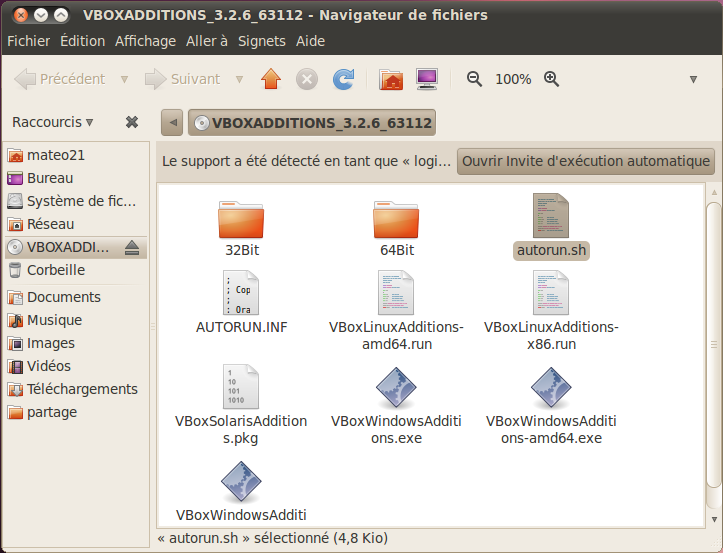Open the home folder from the toolbar icon
This screenshot has width=723, height=553.
coord(391,79)
